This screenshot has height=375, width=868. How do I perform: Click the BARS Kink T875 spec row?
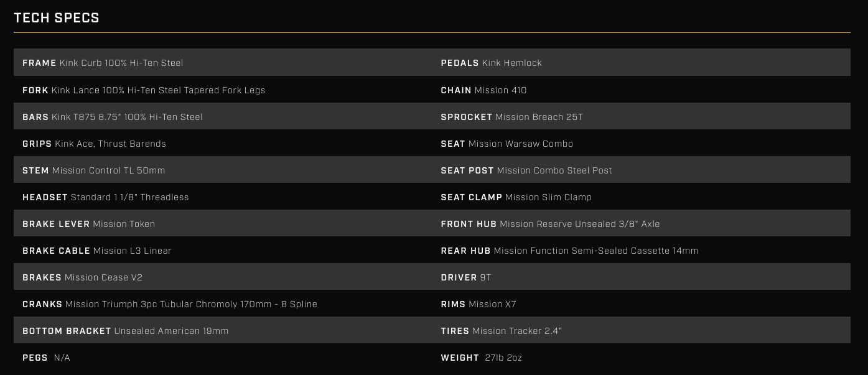click(113, 117)
